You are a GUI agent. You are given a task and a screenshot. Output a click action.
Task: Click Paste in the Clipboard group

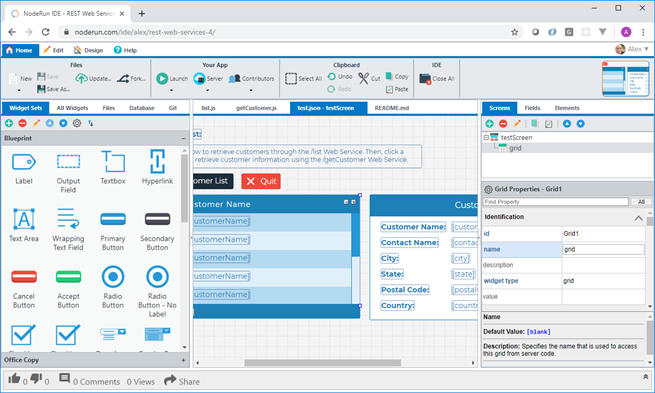[397, 89]
